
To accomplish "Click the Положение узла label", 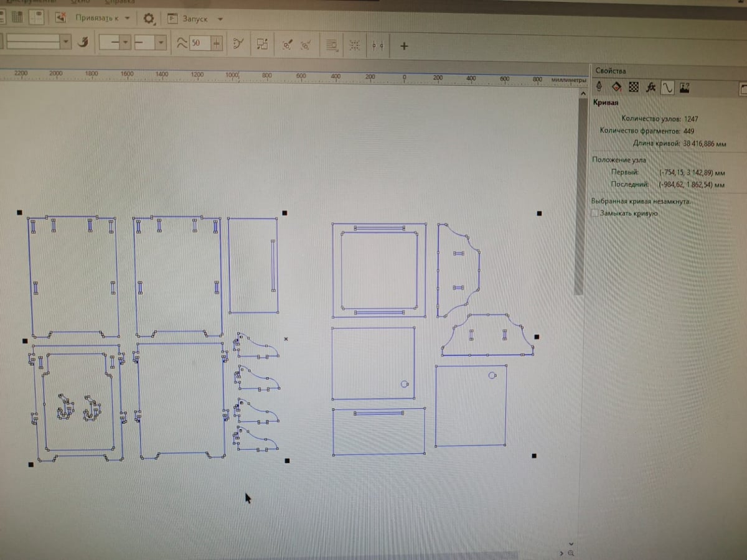I will [619, 160].
